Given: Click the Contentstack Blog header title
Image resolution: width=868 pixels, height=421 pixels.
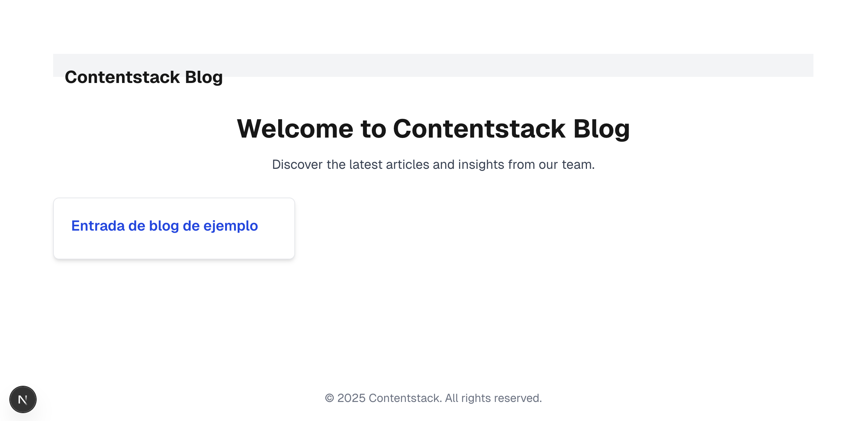Looking at the screenshot, I should pyautogui.click(x=144, y=77).
